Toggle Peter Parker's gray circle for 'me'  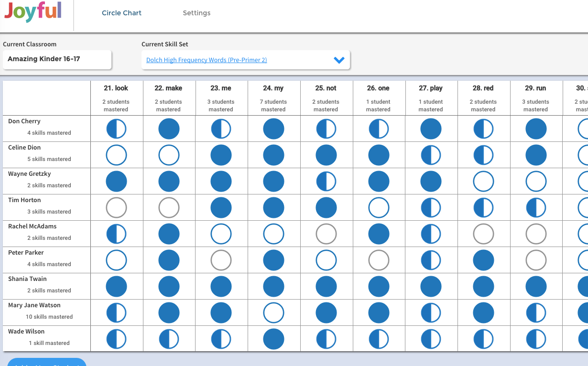coord(221,260)
